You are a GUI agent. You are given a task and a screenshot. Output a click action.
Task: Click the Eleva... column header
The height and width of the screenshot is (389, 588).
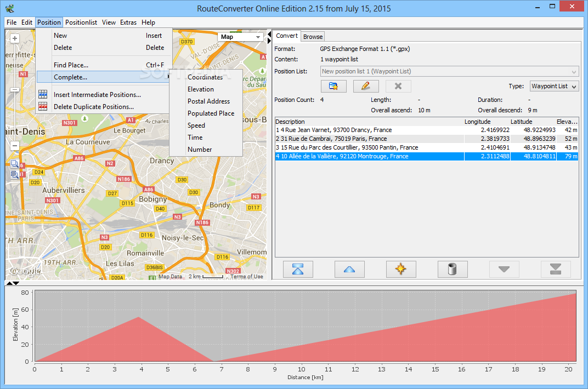567,122
